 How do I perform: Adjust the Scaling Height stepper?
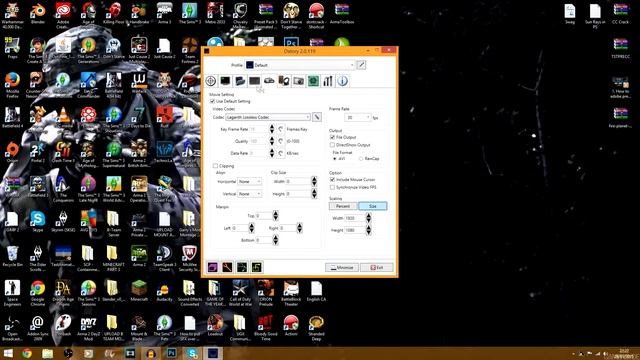coord(368,230)
